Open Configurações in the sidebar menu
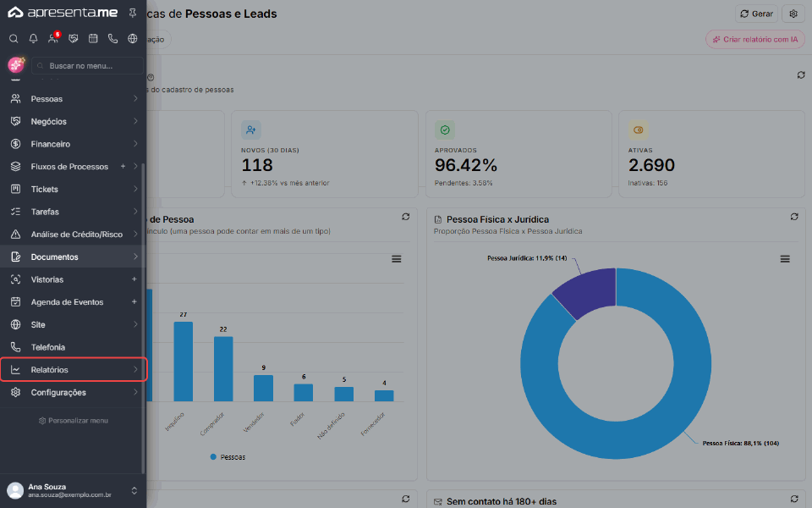Screen dimensions: 812x508 (73, 392)
